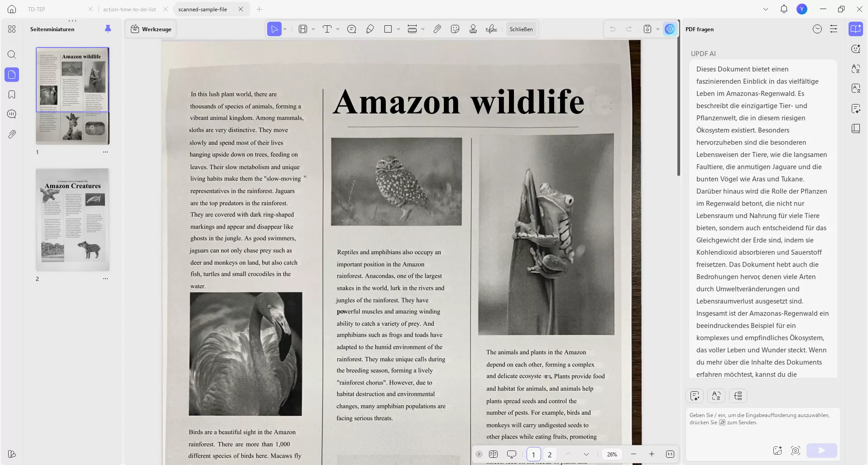The height and width of the screenshot is (465, 868).
Task: Go to the home screen icon
Action: [x=12, y=9]
